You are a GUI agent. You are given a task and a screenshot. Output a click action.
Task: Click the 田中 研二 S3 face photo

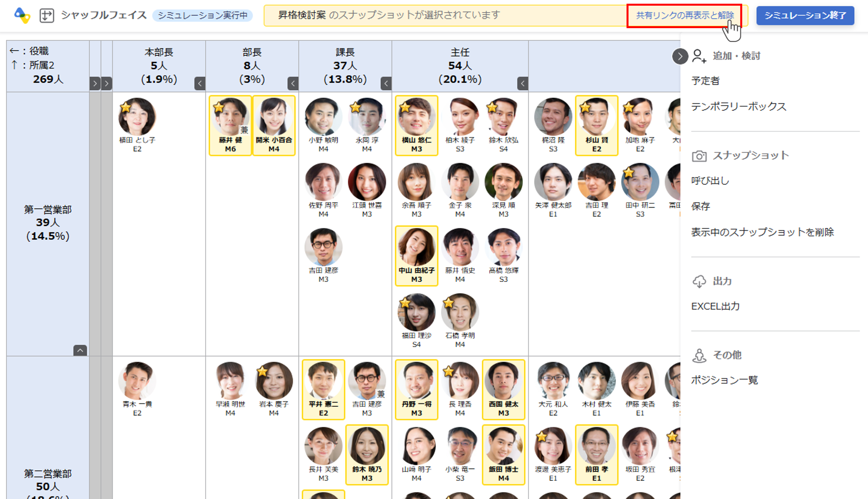640,182
